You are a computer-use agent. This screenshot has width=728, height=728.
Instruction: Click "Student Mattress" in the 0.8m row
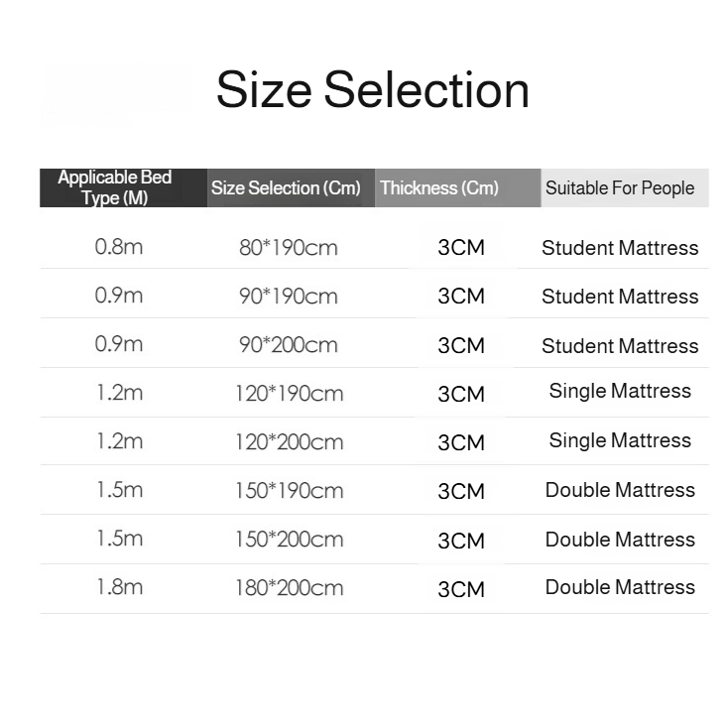tap(620, 248)
